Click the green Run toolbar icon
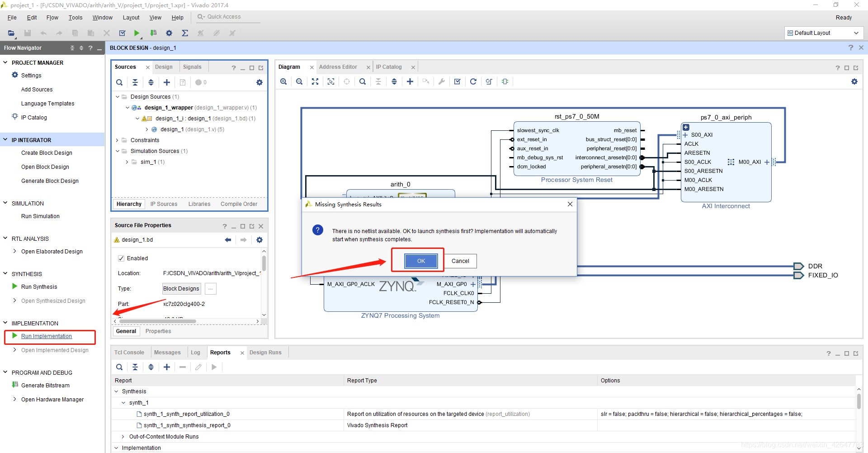Image resolution: width=868 pixels, height=453 pixels. 137,33
